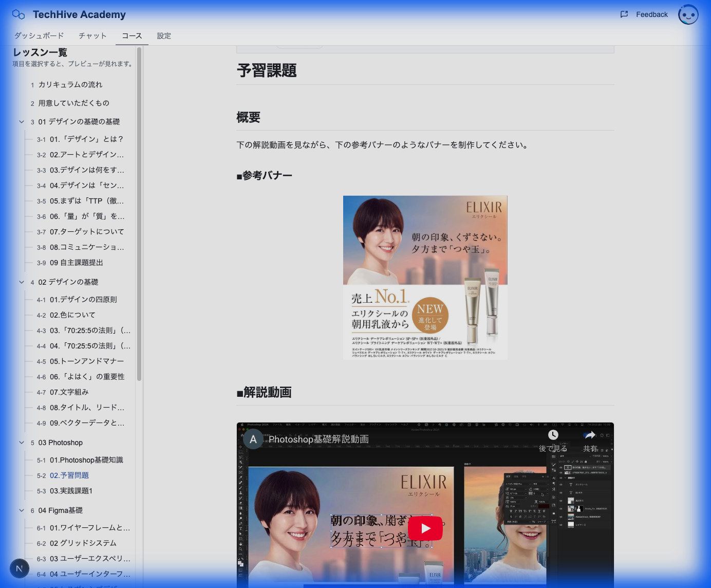Open lesson 3-7 07.ターゲットについて
Viewport: 711px width, 588px height.
(x=86, y=232)
